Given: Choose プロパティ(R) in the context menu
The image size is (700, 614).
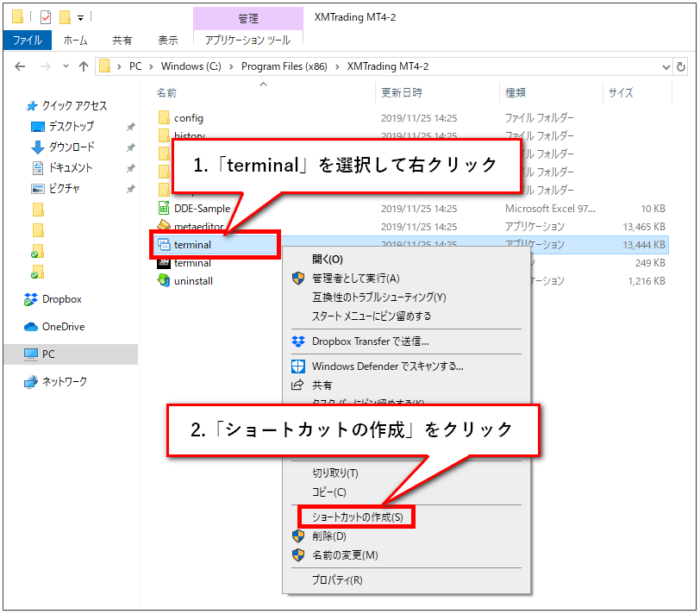Looking at the screenshot, I should (x=337, y=580).
